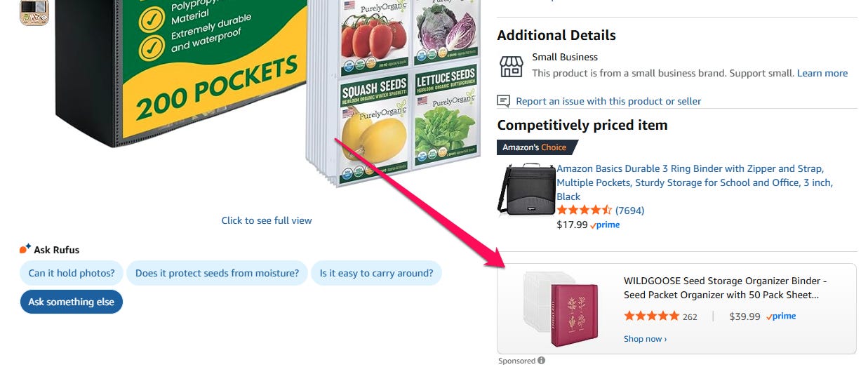Ask "Is it easy to carry around?"
This screenshot has width=868, height=374.
376,274
